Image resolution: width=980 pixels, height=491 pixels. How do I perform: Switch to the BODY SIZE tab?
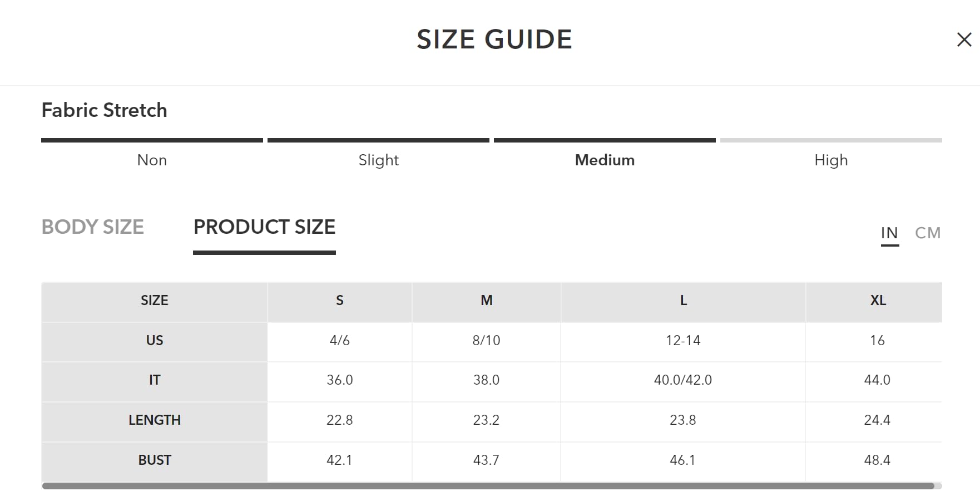[x=93, y=227]
